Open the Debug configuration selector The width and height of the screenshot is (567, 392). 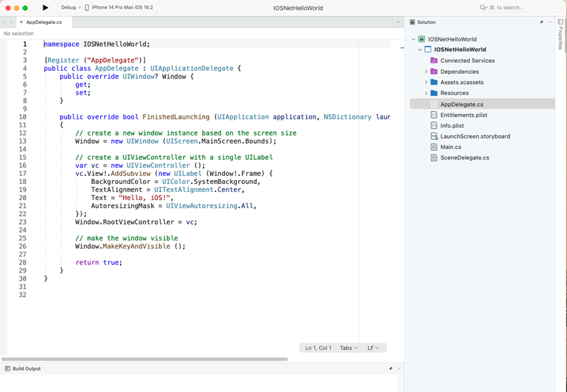68,7
